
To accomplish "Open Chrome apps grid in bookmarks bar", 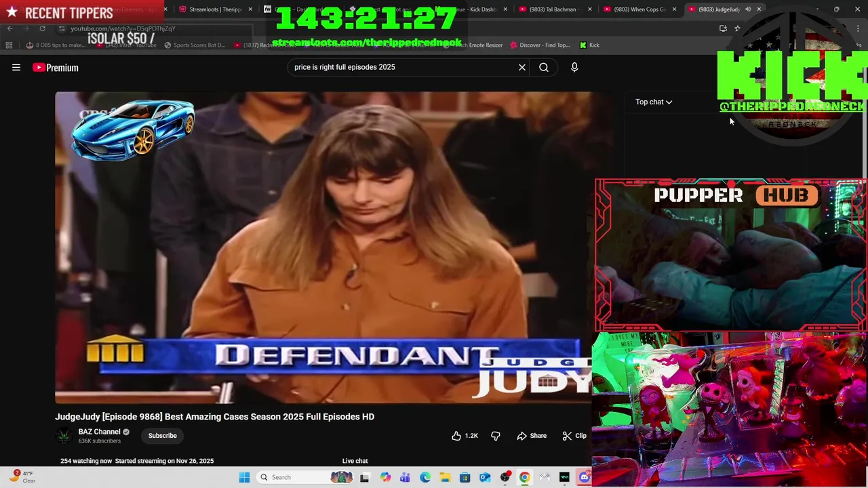I will (x=9, y=45).
